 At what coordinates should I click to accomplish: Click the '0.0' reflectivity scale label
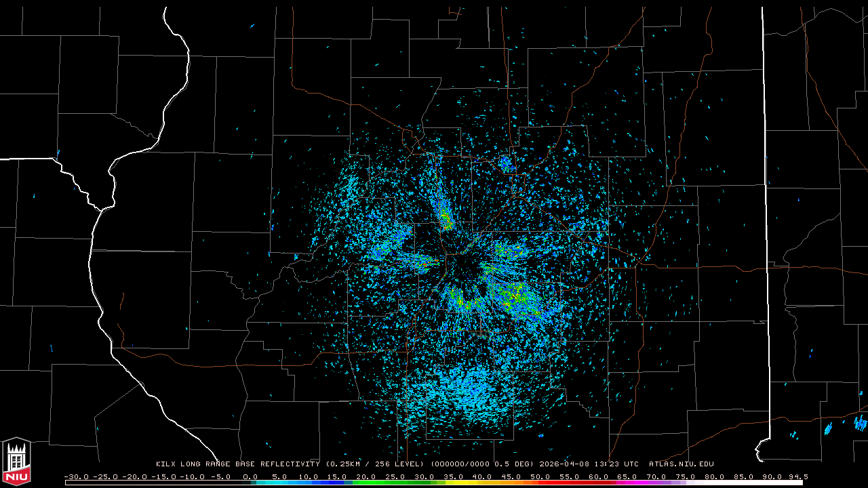[x=250, y=476]
